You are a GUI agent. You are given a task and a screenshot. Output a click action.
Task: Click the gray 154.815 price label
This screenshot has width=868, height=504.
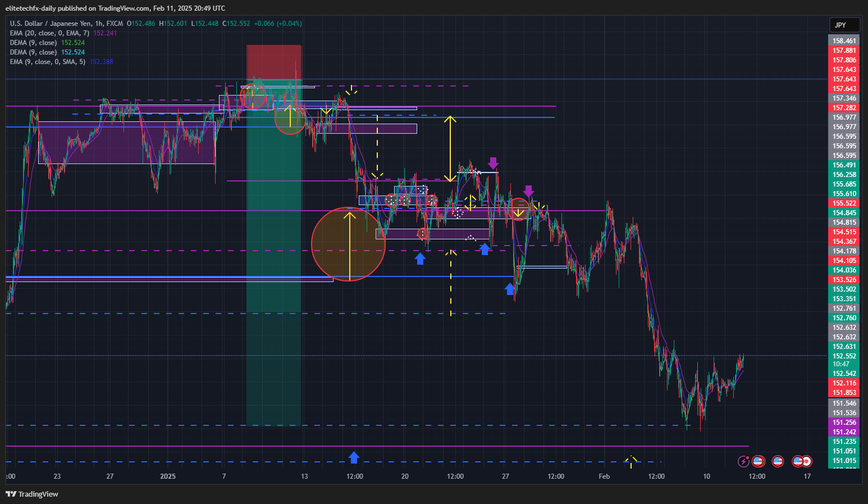pos(844,223)
